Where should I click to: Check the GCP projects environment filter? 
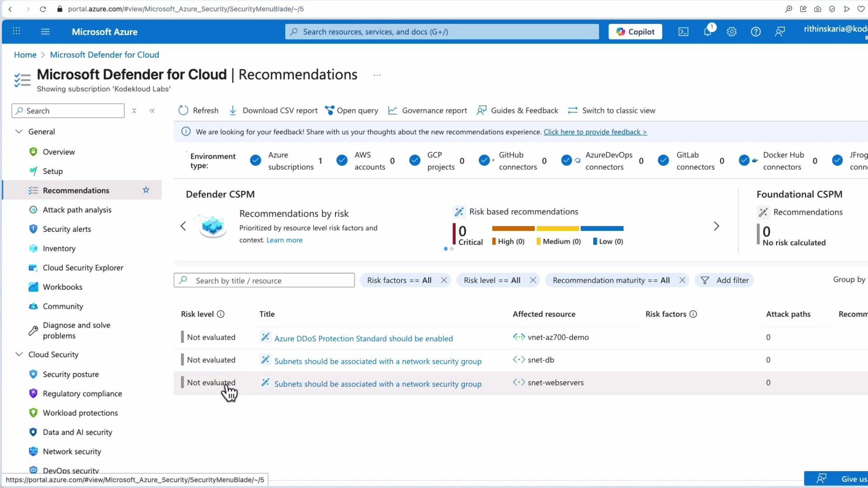click(415, 160)
